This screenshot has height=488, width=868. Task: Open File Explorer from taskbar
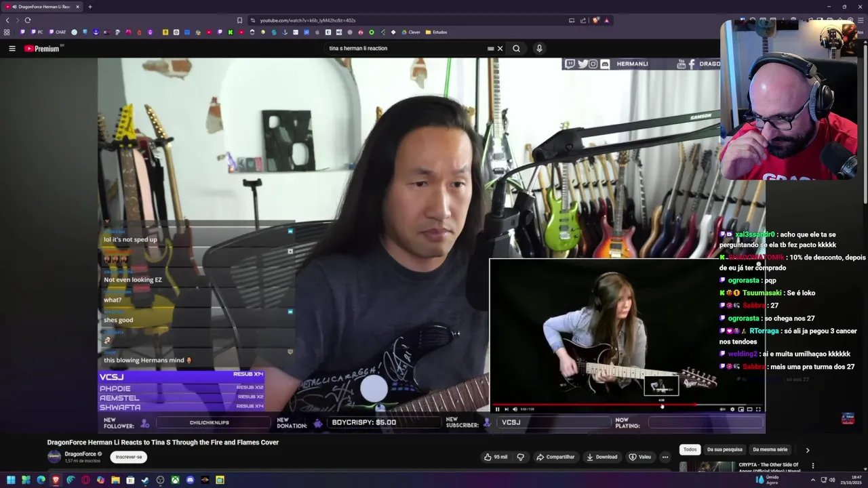[x=115, y=480]
